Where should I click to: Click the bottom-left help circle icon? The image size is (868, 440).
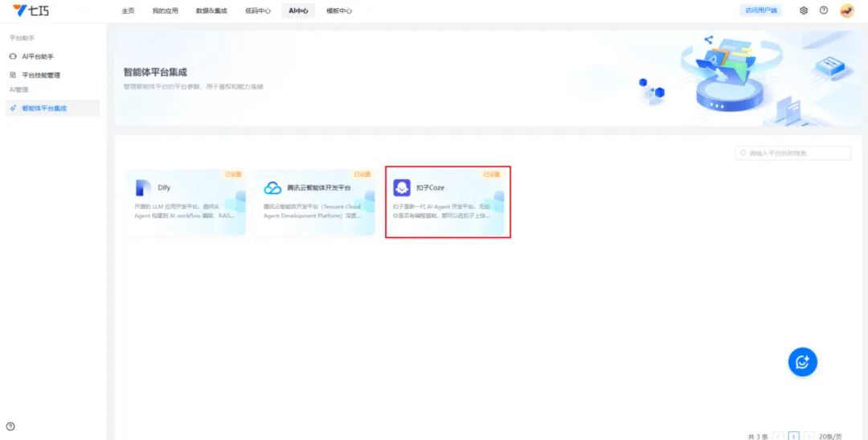point(10,426)
